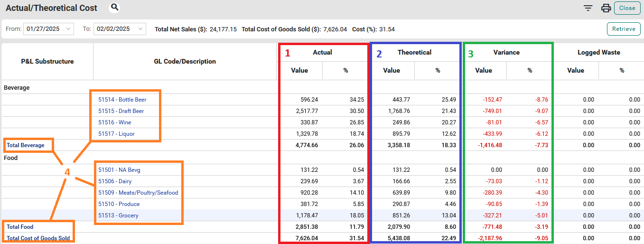Screen dimensions: 644x244
Task: Click Grocery actual value 1,178.47
Action: pos(307,216)
